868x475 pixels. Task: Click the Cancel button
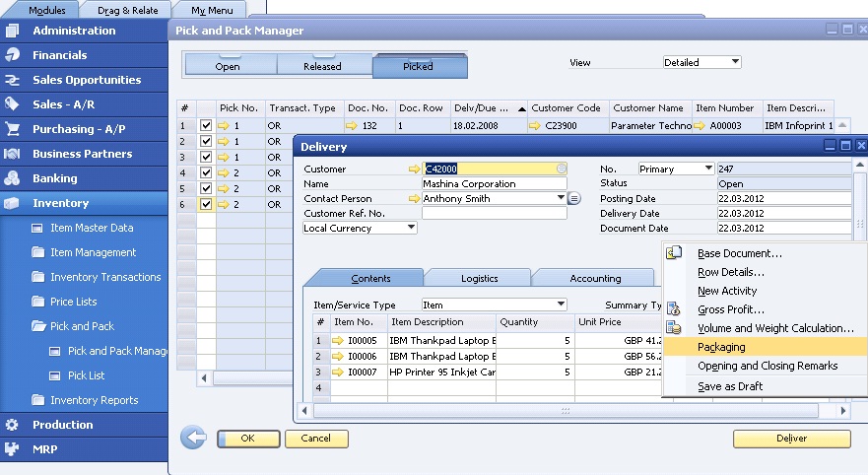tap(316, 439)
